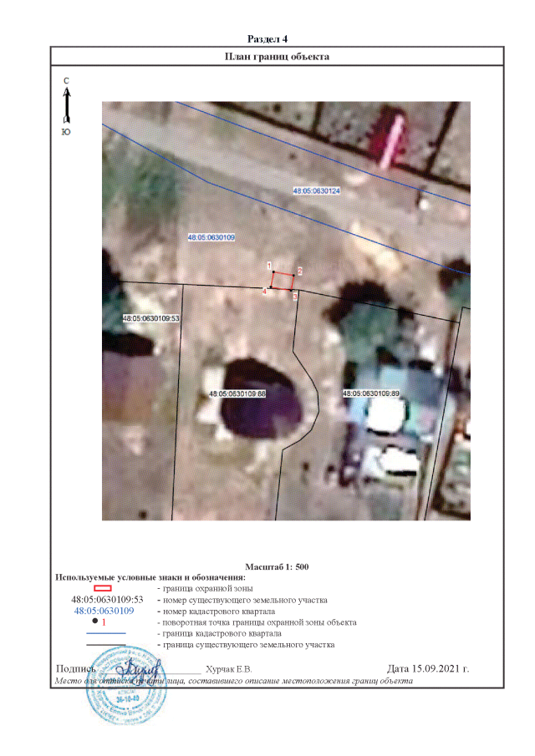Click map label 48:05:0630124
The height and width of the screenshot is (756, 535).
(316, 191)
